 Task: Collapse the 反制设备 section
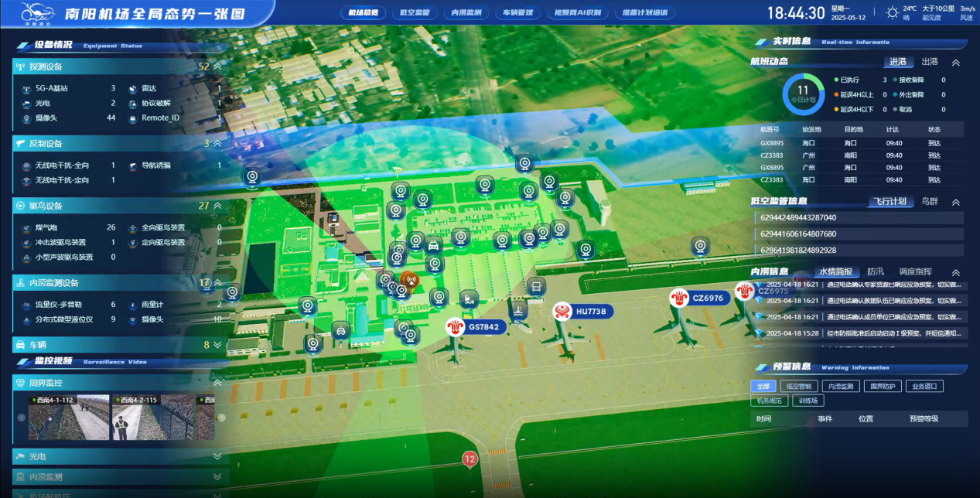click(217, 143)
